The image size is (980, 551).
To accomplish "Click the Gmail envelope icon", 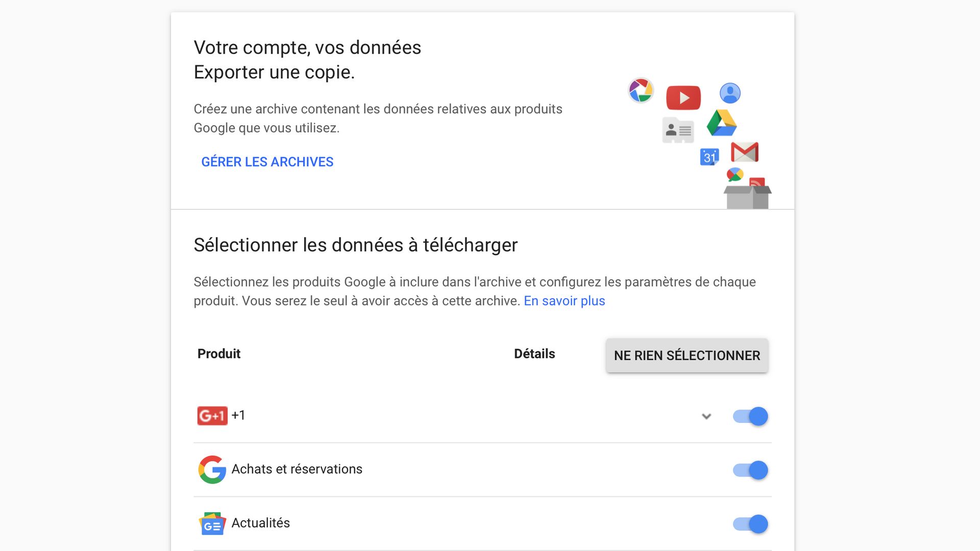I will click(x=745, y=152).
